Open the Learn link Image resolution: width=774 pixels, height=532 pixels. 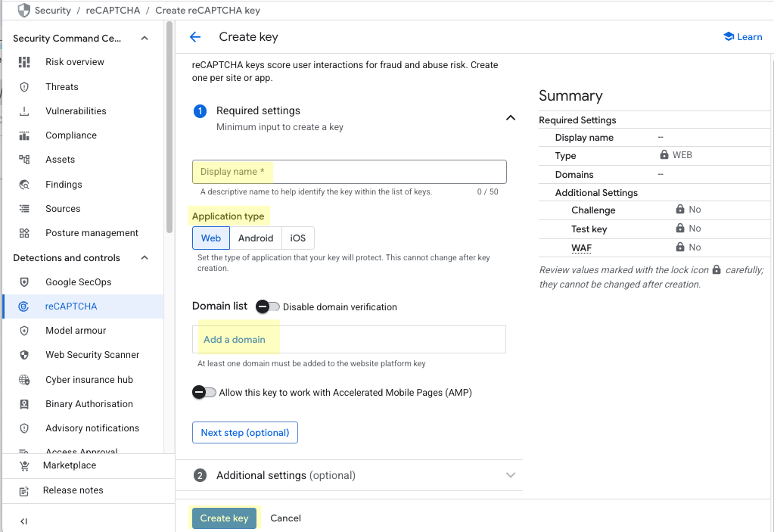point(743,37)
